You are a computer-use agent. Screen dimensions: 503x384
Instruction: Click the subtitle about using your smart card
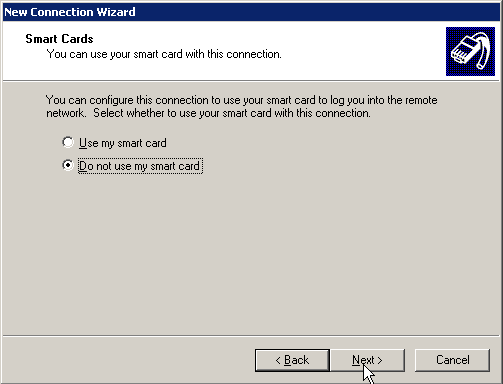point(164,54)
